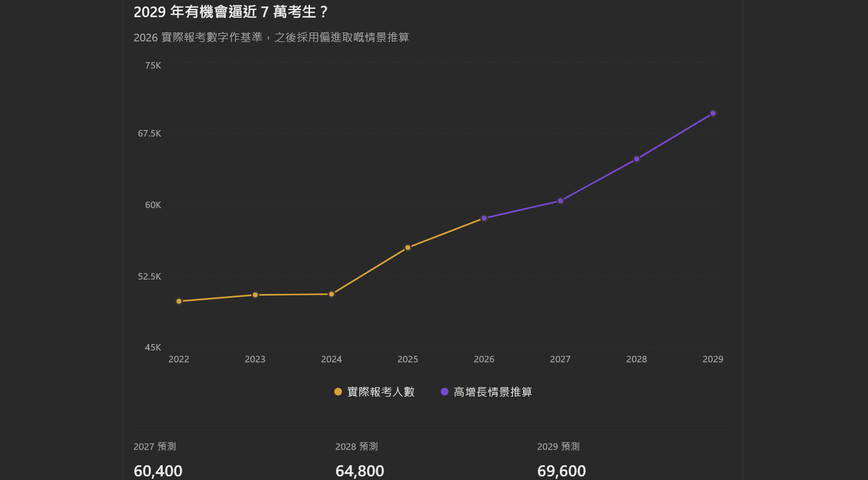Click the 64,800 forecast value
The image size is (868, 480).
pos(360,471)
